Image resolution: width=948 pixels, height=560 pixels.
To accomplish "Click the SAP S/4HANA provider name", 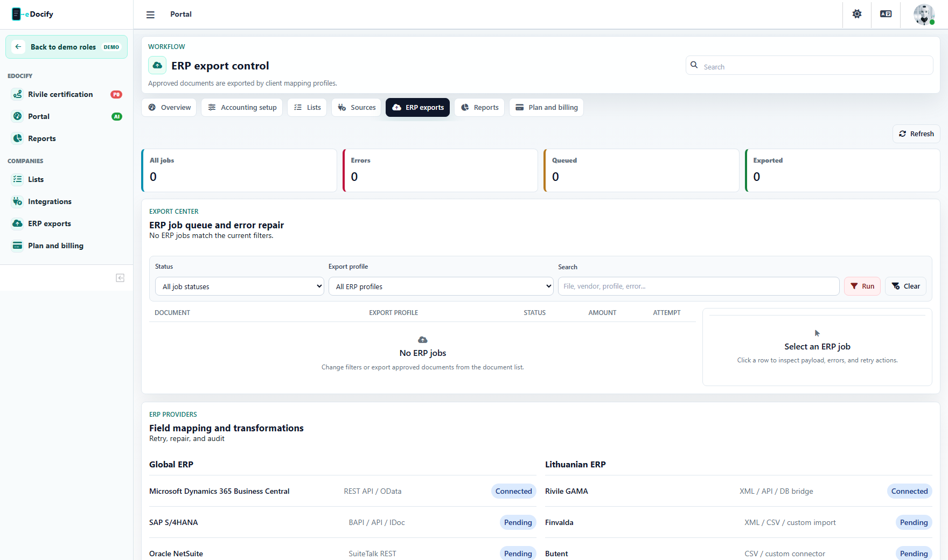I will [x=173, y=522].
